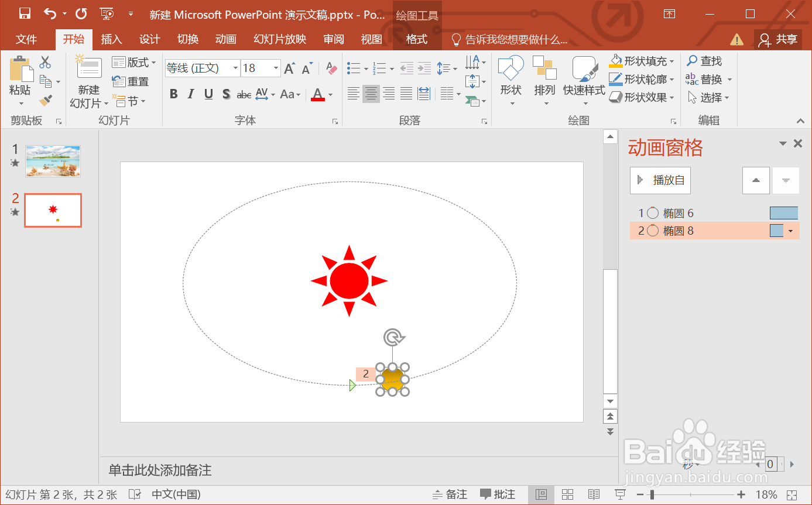Fit slide to current window icon
Viewport: 812px width, 505px height.
point(792,495)
